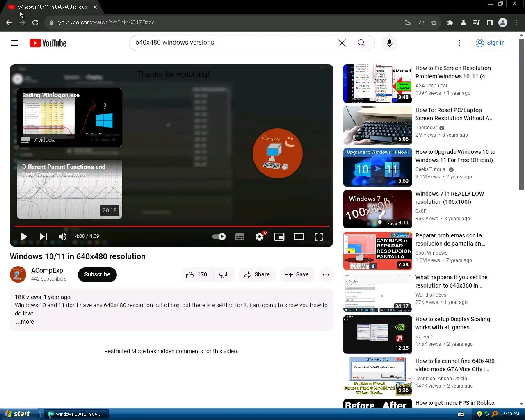525x420 pixels.
Task: Sign in to YouTube
Action: (491, 43)
